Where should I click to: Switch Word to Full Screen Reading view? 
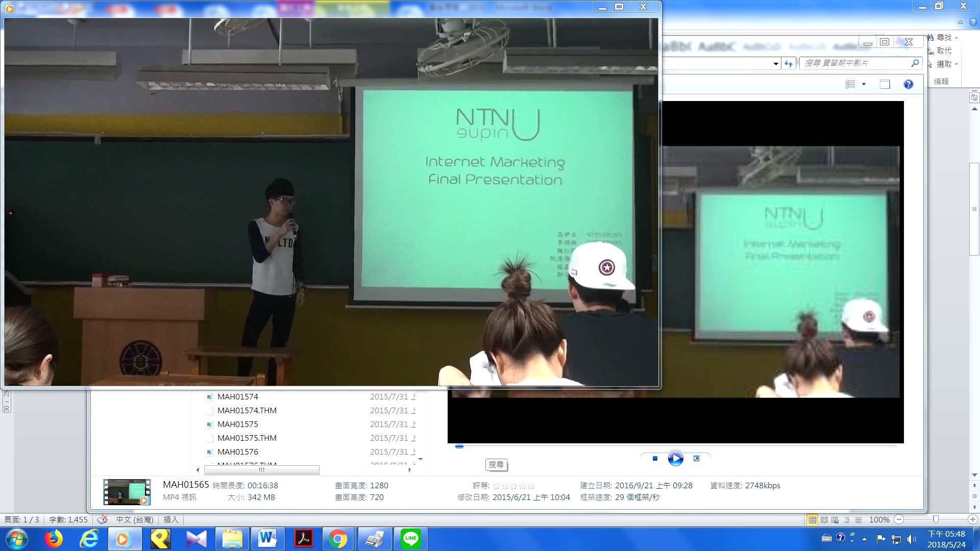pos(824,520)
